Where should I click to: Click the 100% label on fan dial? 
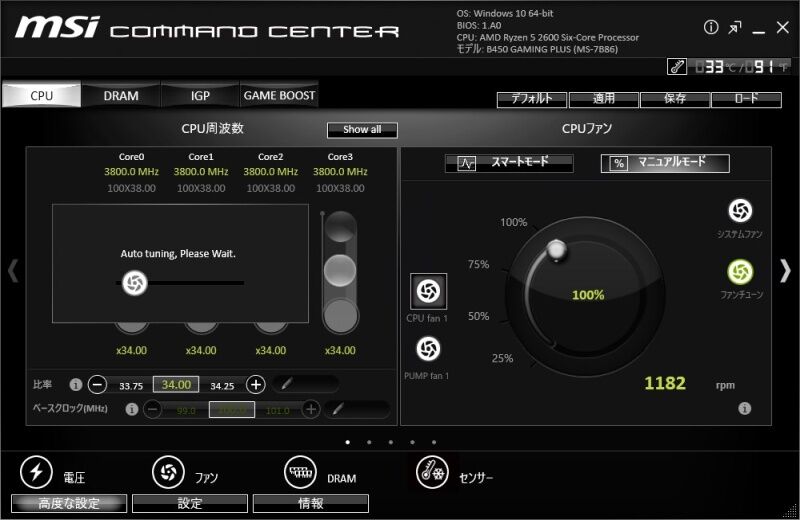[x=513, y=222]
